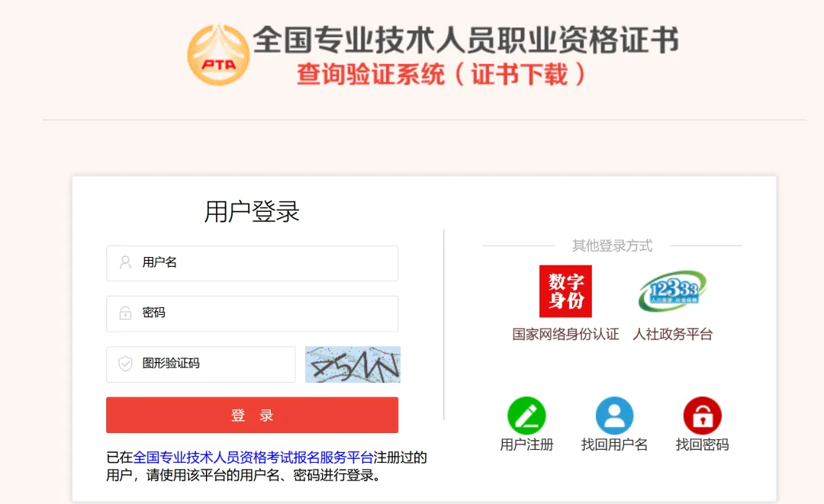Open 全国专业技术人员资格考试报名服务平台 link

[x=253, y=457]
